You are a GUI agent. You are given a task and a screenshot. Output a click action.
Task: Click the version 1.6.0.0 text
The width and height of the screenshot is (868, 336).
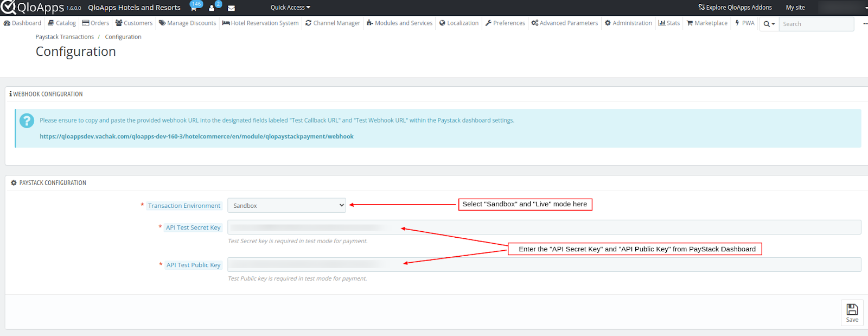(74, 9)
